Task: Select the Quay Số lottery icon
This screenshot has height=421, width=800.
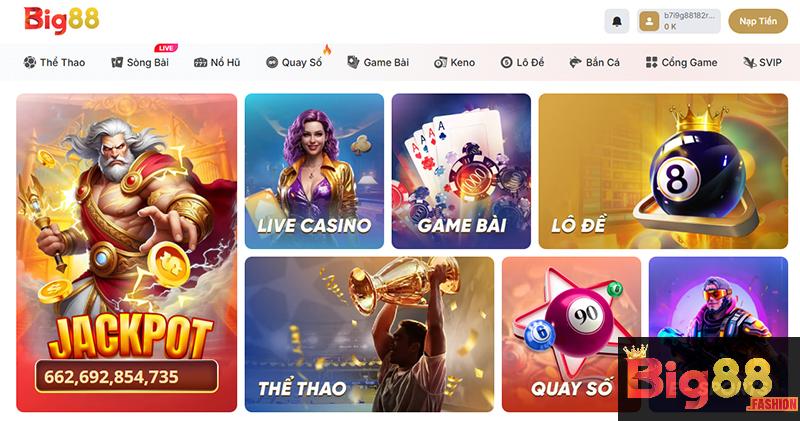Action: point(272,62)
